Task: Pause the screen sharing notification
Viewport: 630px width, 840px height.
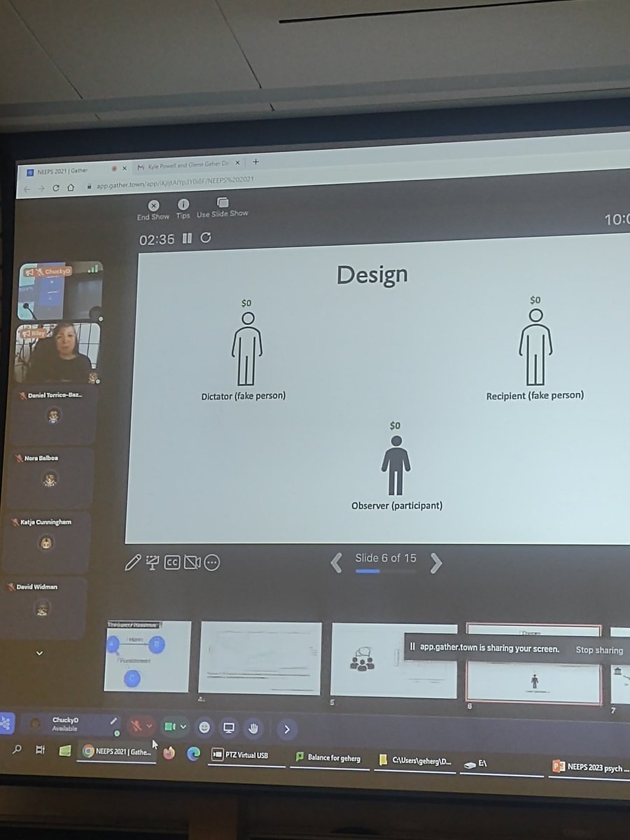Action: tap(412, 647)
